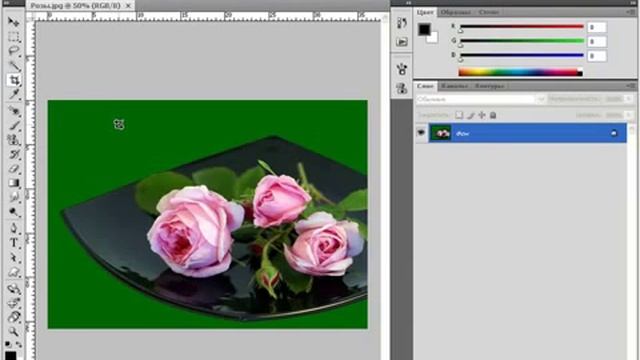This screenshot has width=640, height=360.
Task: Select the 3D Rotate tool
Action: 14,289
